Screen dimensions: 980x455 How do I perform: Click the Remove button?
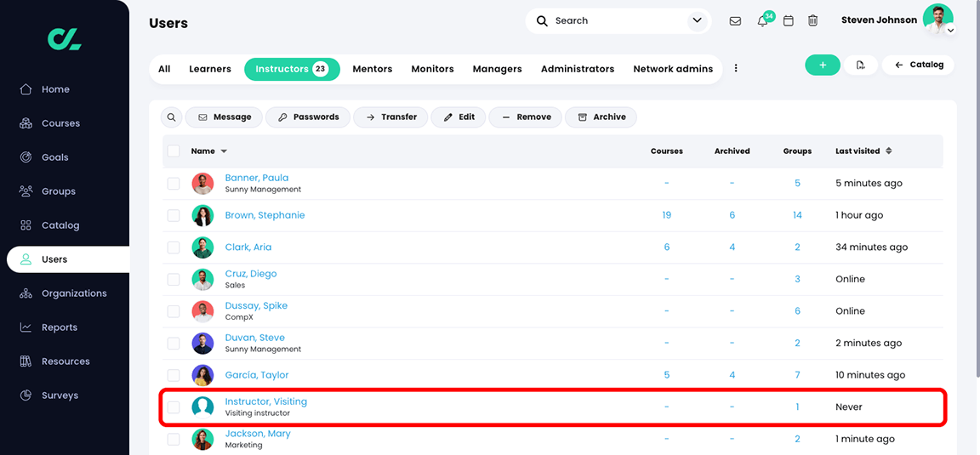point(526,117)
